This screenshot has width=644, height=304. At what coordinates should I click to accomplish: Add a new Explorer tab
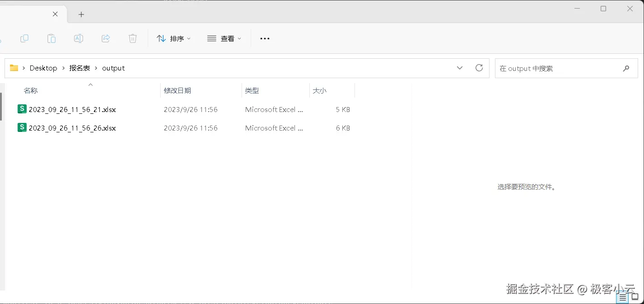(x=81, y=14)
